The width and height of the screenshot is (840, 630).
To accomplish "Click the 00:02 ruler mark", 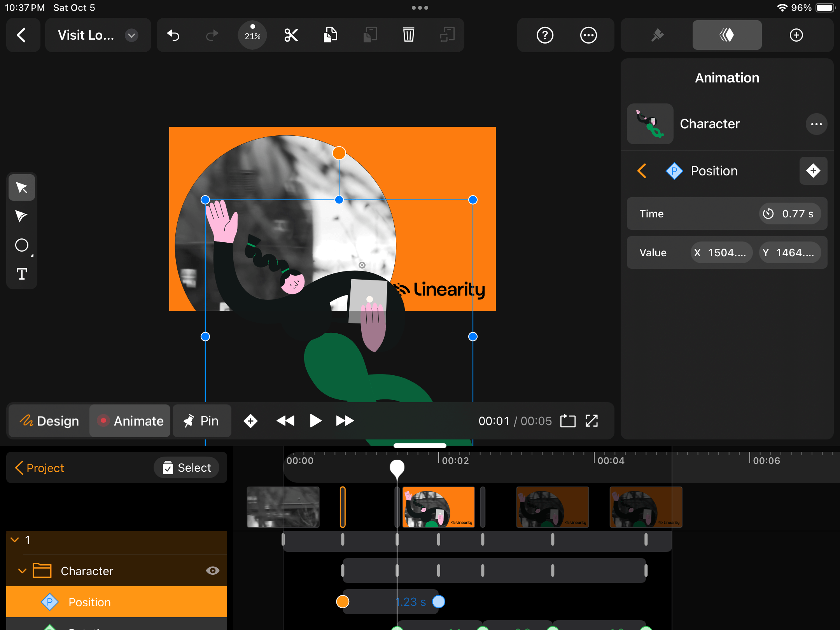I will pos(455,460).
